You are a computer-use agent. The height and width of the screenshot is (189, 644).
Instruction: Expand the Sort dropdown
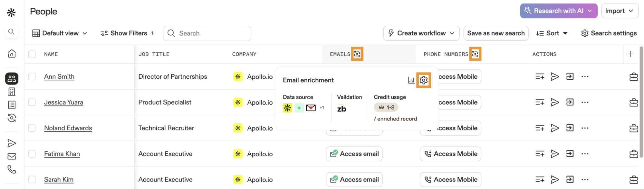point(552,33)
